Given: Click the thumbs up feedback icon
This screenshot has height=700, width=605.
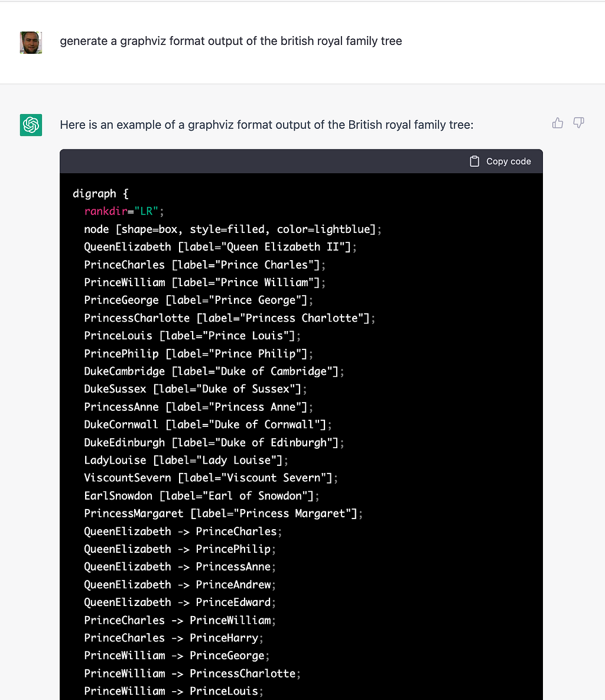Looking at the screenshot, I should tap(557, 123).
